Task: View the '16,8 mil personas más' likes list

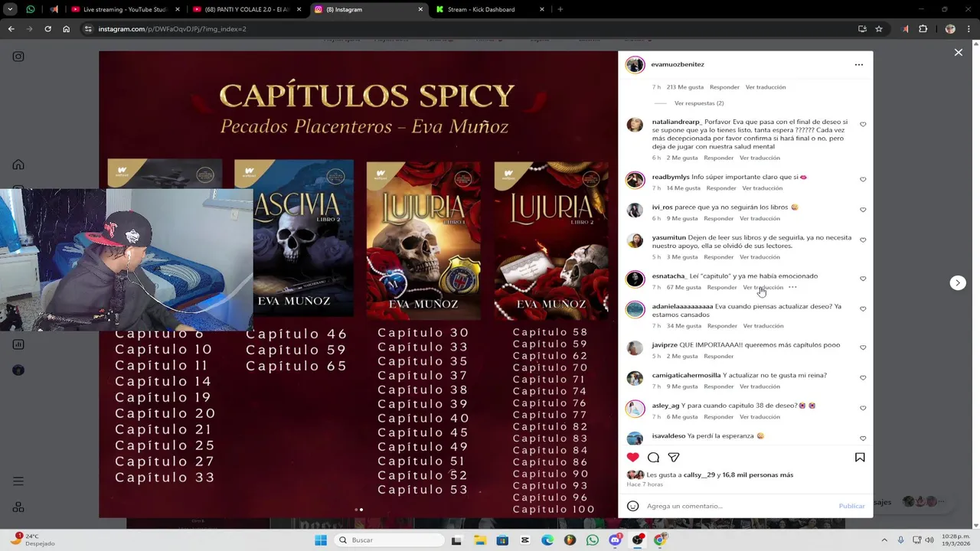Action: [x=758, y=475]
